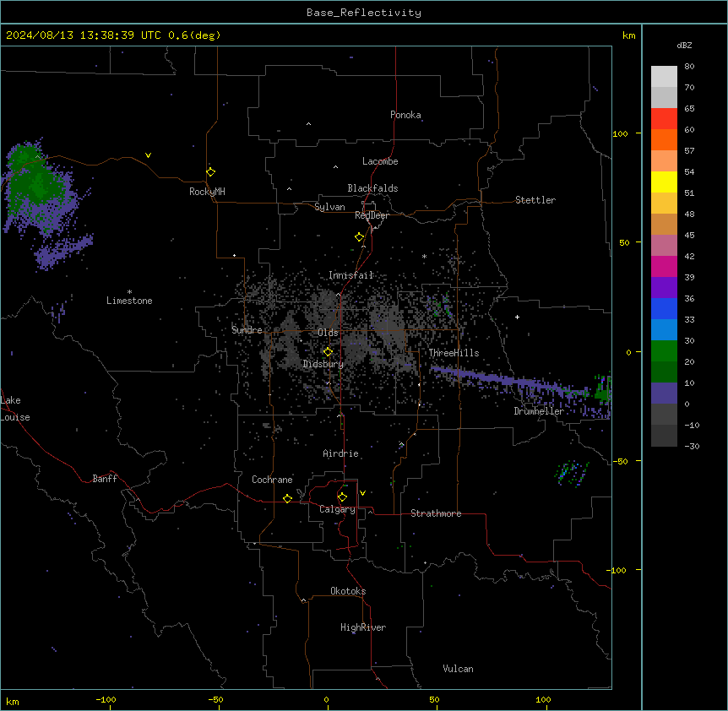Click the Drumheller city label
Image resolution: width=728 pixels, height=711 pixels.
pos(539,411)
